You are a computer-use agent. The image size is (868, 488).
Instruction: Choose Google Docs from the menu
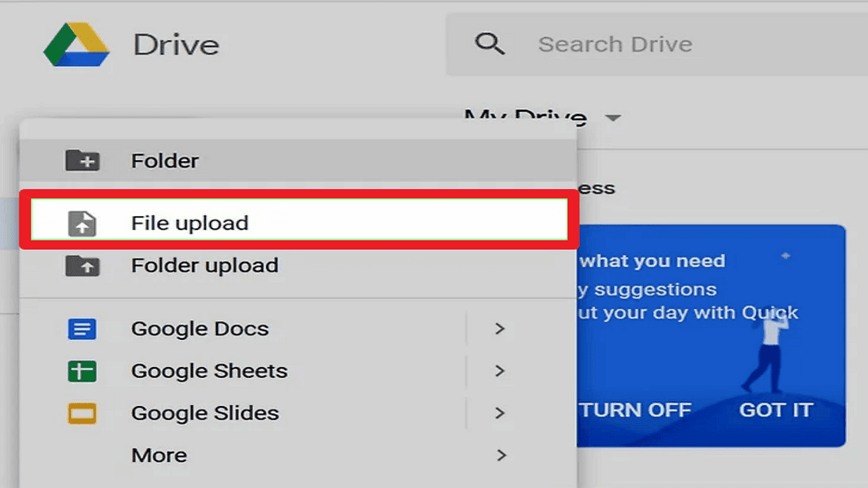pos(298,329)
